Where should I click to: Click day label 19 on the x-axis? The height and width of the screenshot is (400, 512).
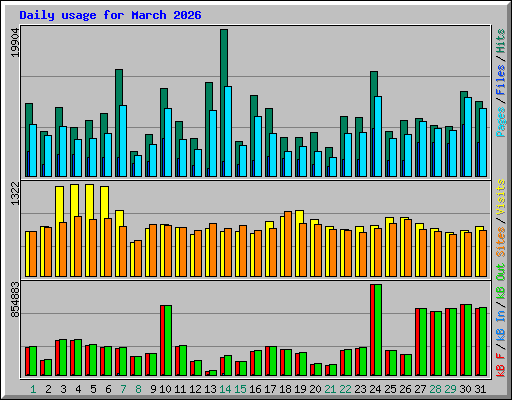[x=300, y=389]
